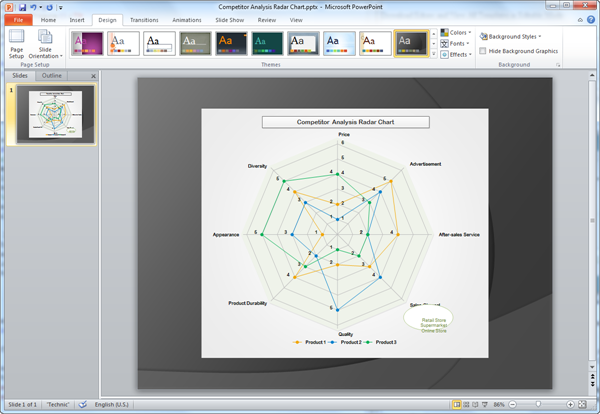This screenshot has height=414, width=600.
Task: Apply the gray-olive theme thumbnail
Action: (195, 44)
